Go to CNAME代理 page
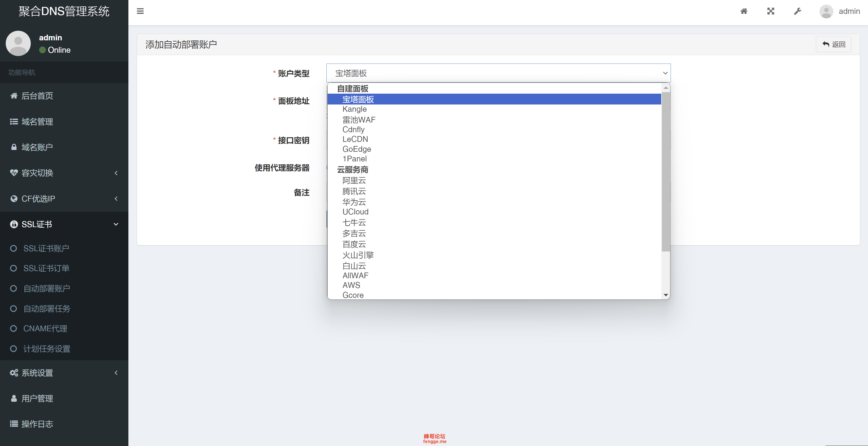Screen dimensions: 868x446 64,329
